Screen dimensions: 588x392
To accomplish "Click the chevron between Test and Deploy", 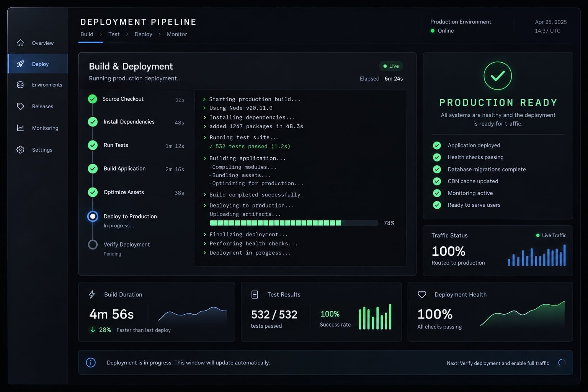I will [x=127, y=34].
